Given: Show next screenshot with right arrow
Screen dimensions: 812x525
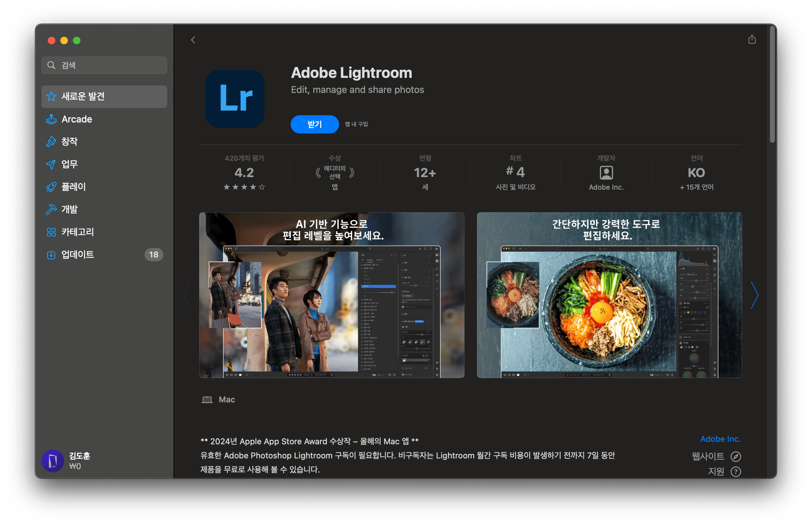Looking at the screenshot, I should coord(755,295).
